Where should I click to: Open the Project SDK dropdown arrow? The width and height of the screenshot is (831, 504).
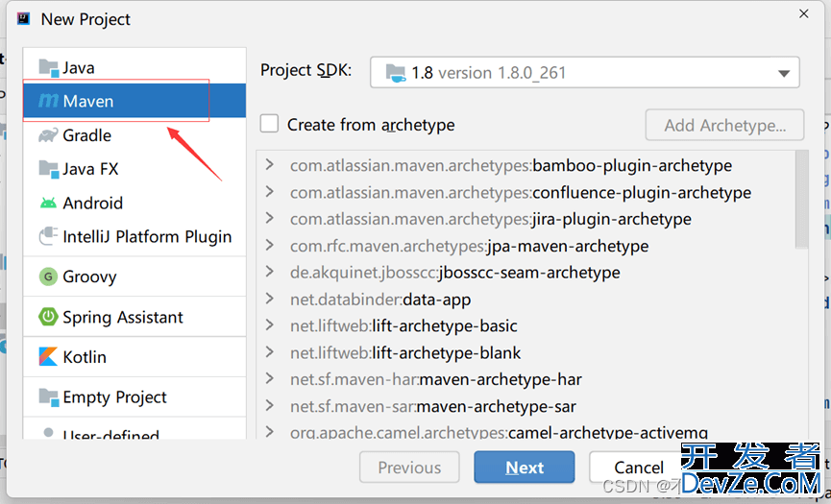(784, 73)
